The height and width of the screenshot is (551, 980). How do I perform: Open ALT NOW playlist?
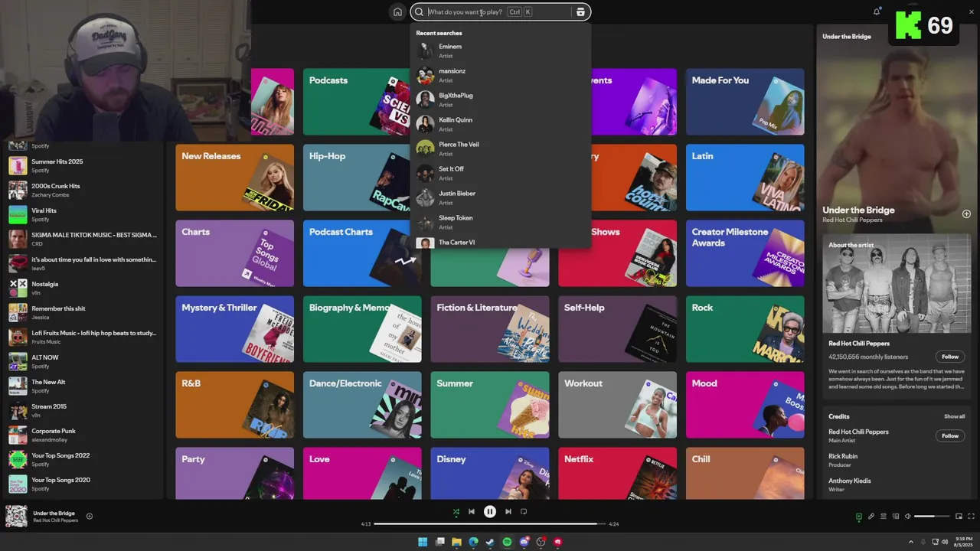[x=83, y=361]
